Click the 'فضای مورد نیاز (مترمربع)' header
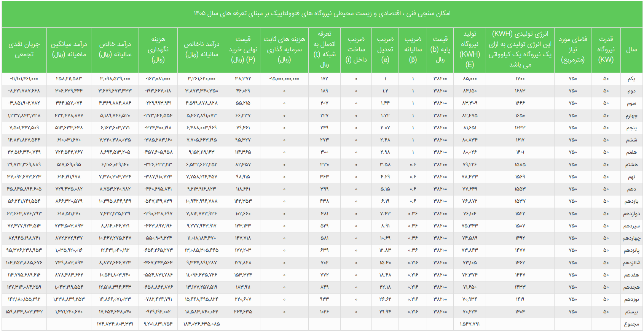The height and width of the screenshot is (332, 644). click(573, 49)
